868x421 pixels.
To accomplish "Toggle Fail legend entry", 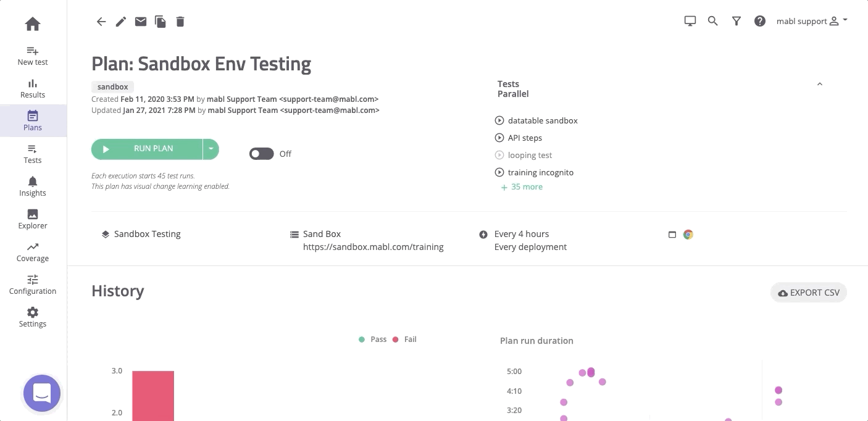I will pos(405,340).
